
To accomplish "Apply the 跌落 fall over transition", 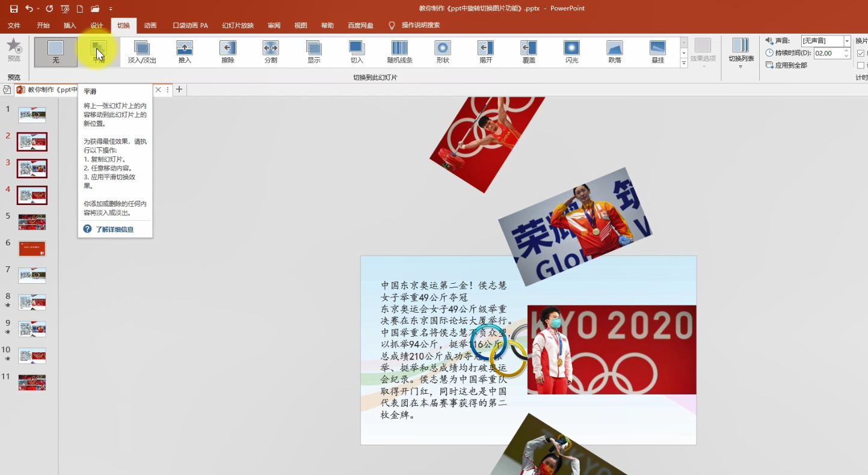I will coord(615,52).
